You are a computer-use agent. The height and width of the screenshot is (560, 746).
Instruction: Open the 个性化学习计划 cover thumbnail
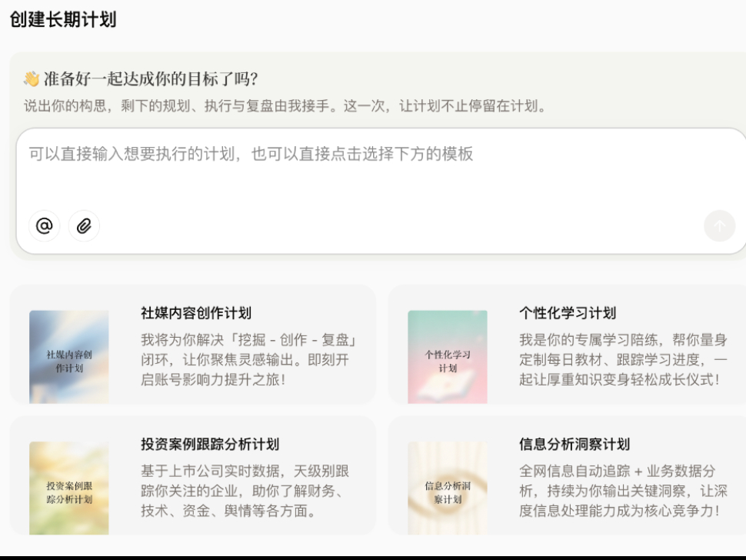448,357
